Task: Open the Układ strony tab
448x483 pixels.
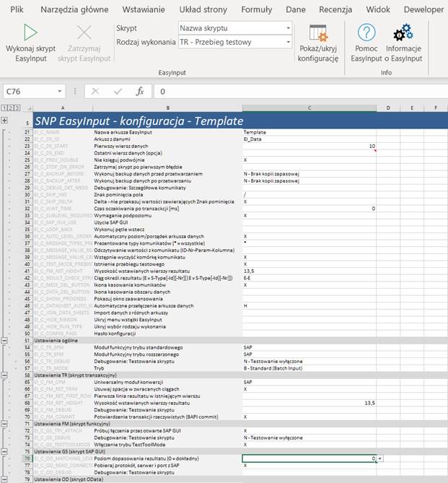Action: pyautogui.click(x=203, y=9)
